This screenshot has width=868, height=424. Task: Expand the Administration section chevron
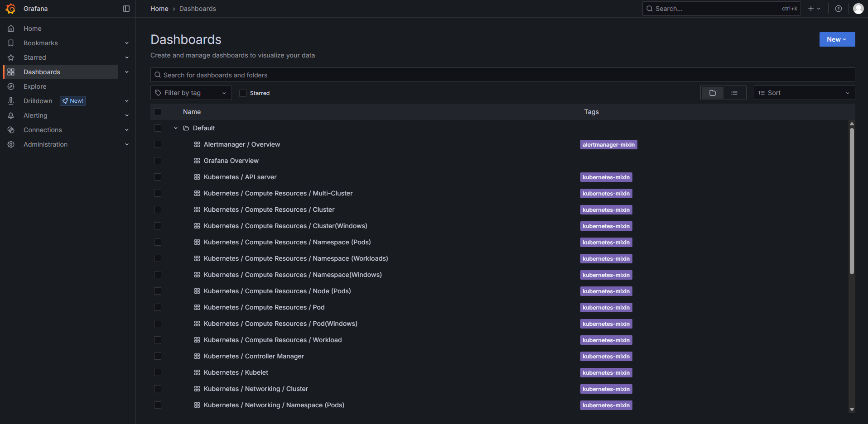click(x=127, y=144)
